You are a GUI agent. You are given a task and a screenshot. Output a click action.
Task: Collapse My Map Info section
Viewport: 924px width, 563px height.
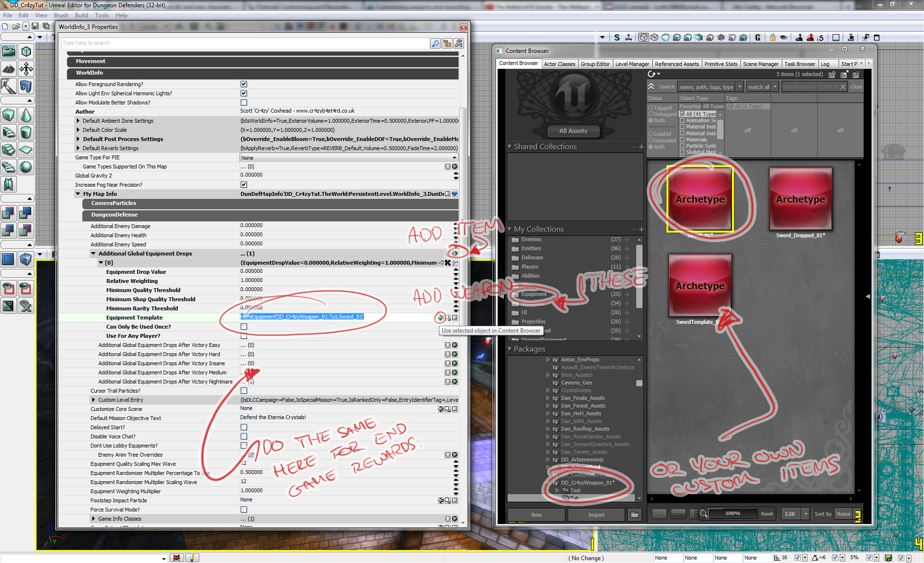pyautogui.click(x=78, y=194)
